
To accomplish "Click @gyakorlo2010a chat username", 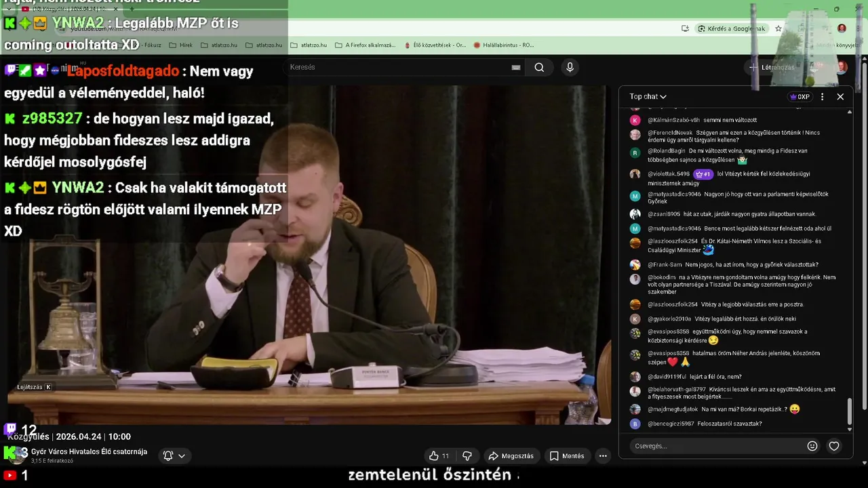I will [669, 319].
